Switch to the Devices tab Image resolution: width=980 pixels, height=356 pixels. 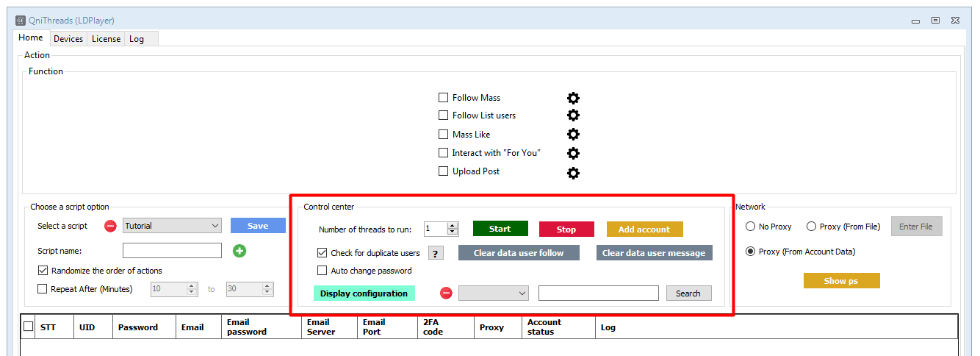(x=68, y=39)
